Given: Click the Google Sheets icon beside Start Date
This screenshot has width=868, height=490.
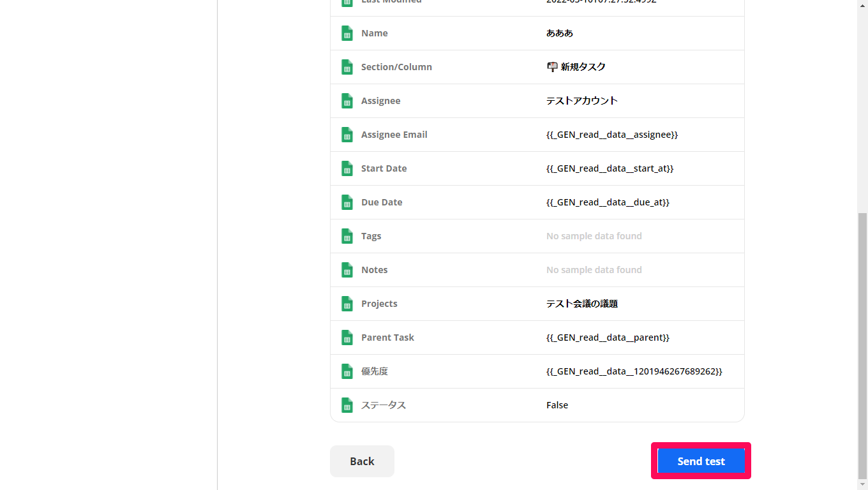Looking at the screenshot, I should point(347,168).
